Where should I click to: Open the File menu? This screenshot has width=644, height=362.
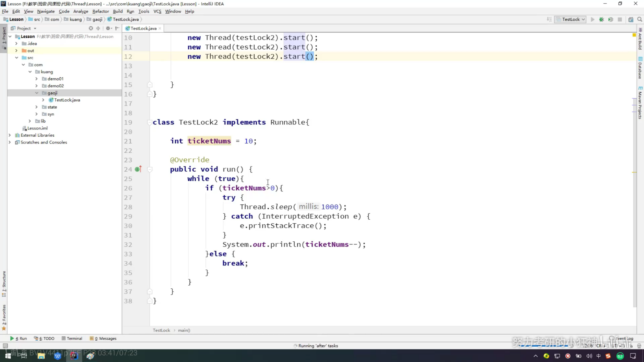(x=5, y=11)
